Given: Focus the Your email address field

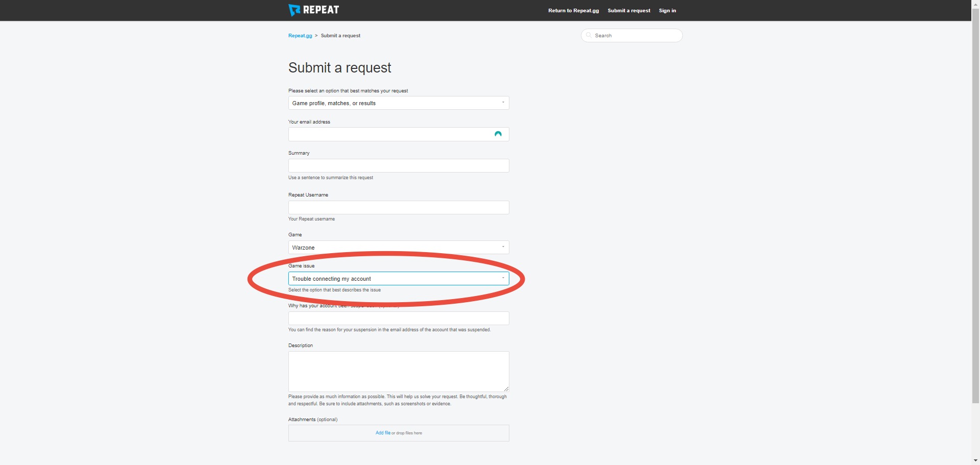Looking at the screenshot, I should coord(388,134).
